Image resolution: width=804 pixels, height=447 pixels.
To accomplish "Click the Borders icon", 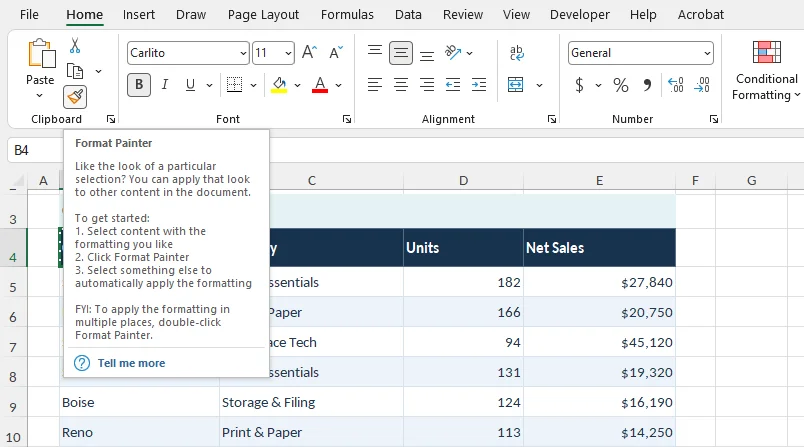I will click(x=234, y=85).
